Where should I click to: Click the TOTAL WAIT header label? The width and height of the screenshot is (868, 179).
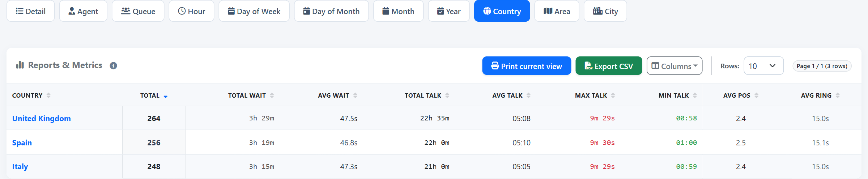tap(247, 95)
